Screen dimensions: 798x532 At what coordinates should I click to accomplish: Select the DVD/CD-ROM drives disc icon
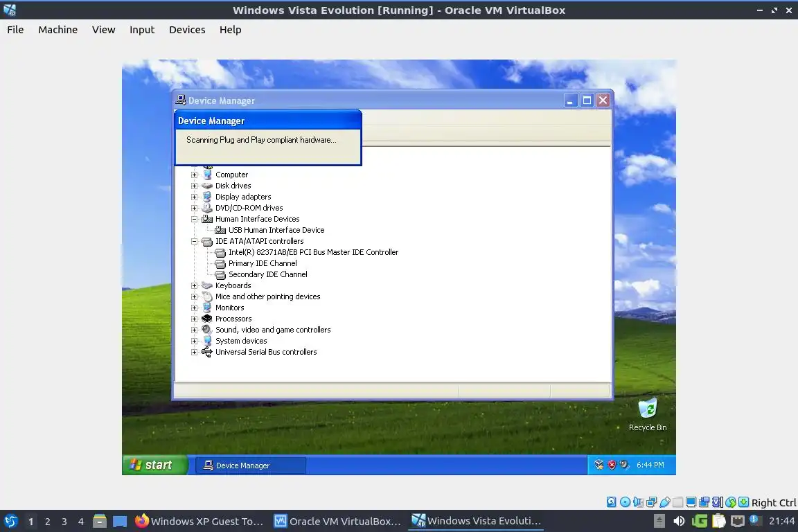pos(207,208)
